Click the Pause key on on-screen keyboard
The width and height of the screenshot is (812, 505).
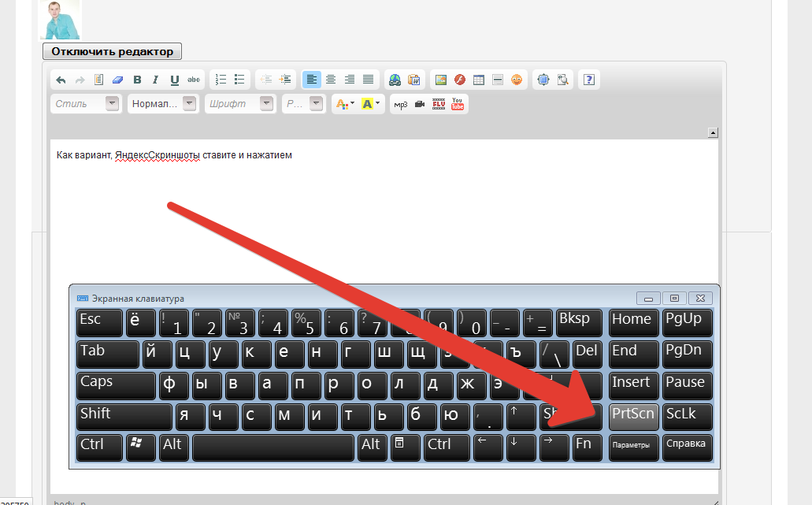[x=688, y=385]
